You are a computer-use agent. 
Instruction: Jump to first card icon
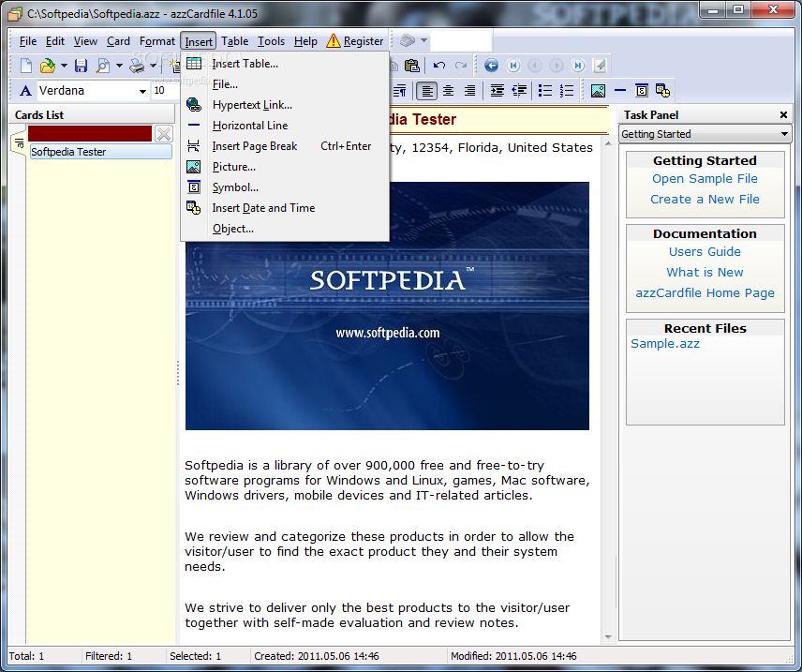pyautogui.click(x=513, y=66)
